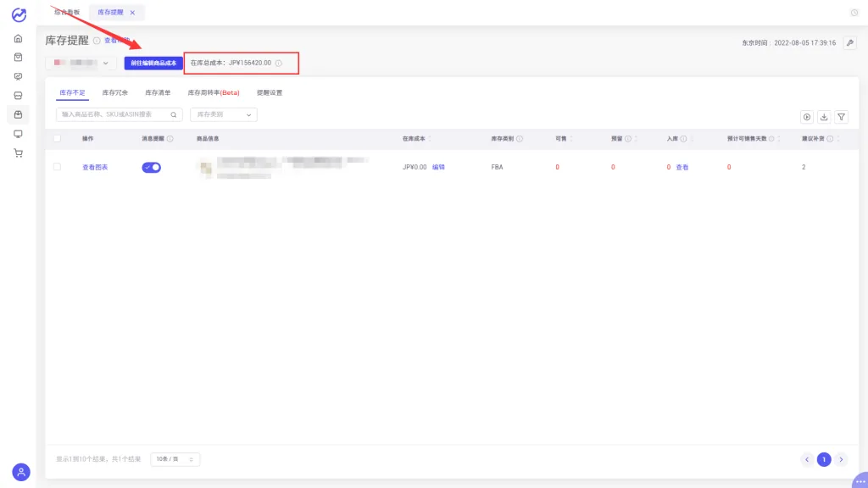Click info icon beside 预留 header
Image resolution: width=868 pixels, height=488 pixels.
pos(628,139)
